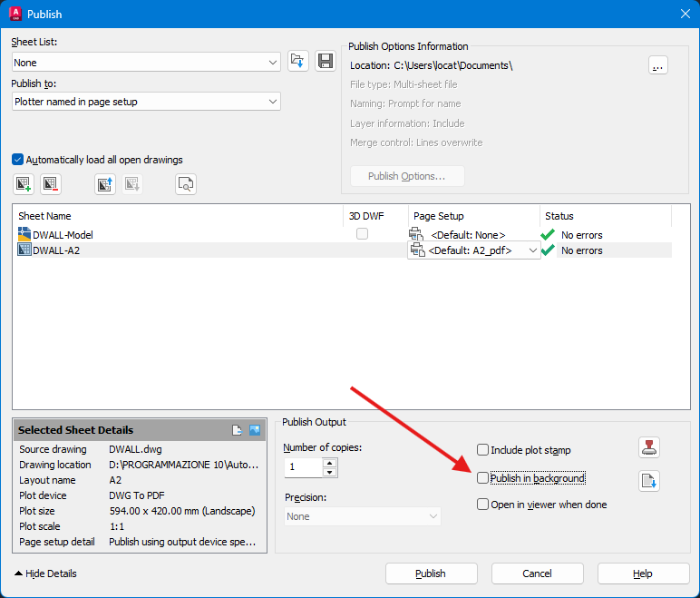The height and width of the screenshot is (598, 700).
Task: Click the drawing location path value
Action: click(x=183, y=465)
